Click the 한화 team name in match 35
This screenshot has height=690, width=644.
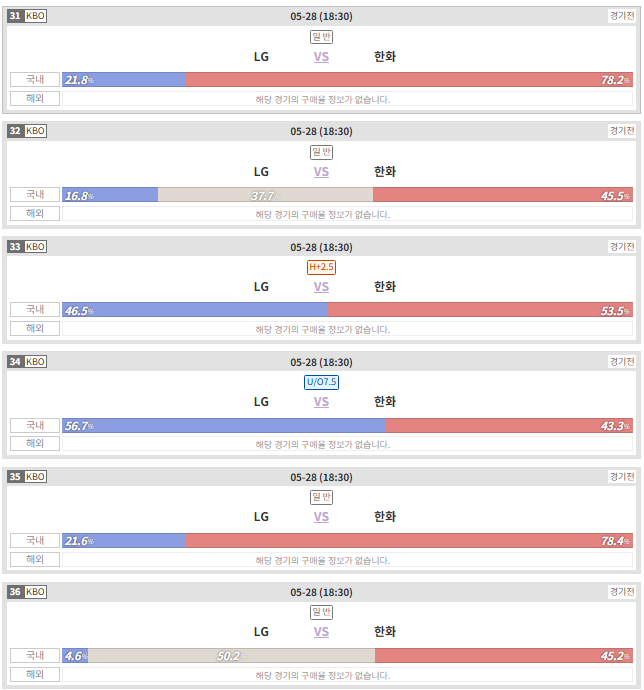click(385, 517)
